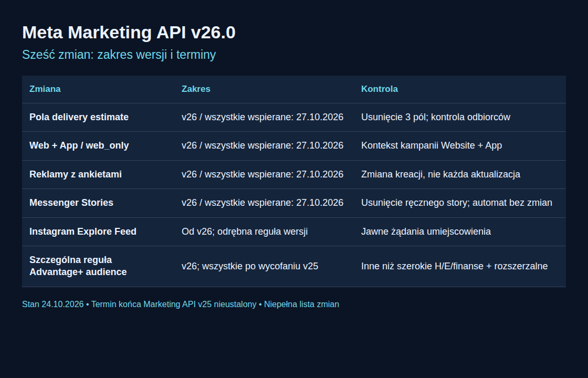Select the "Reklamy z ankietami" row label

click(76, 174)
